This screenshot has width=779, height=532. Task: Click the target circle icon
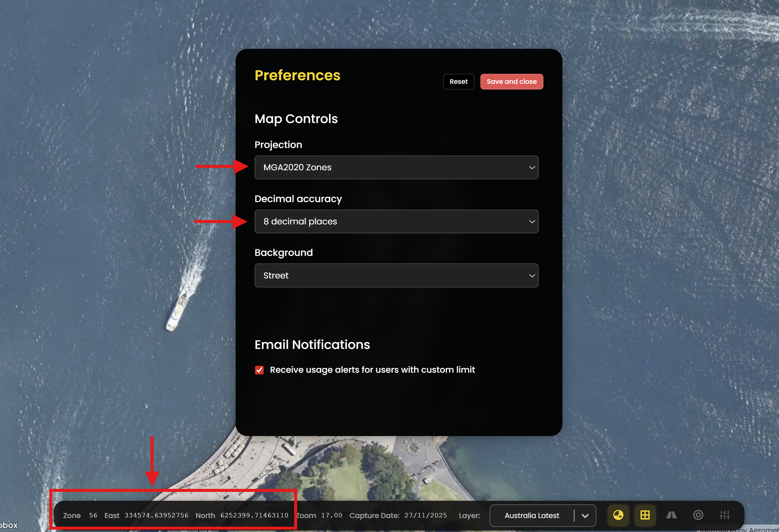coord(698,515)
